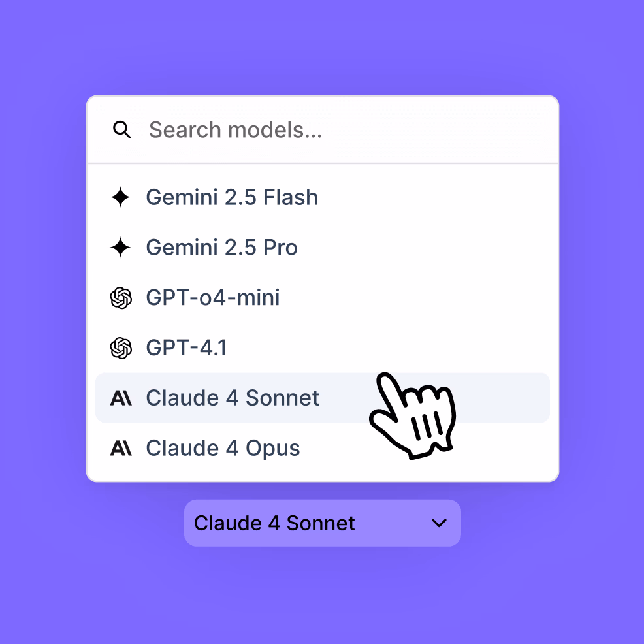Select the highlighted Claude 4 Sonnet option

click(x=233, y=398)
